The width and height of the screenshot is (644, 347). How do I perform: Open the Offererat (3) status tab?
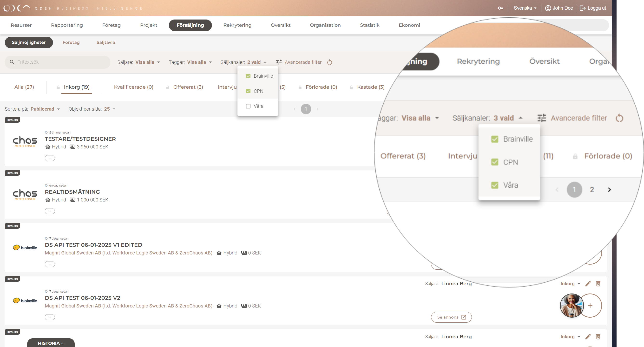pos(188,87)
